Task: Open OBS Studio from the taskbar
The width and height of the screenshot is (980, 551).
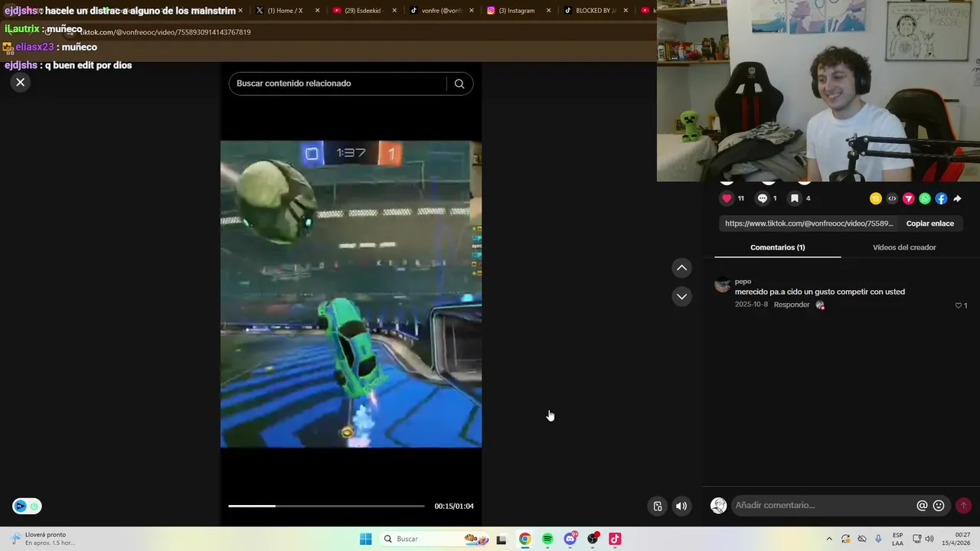Action: [593, 539]
